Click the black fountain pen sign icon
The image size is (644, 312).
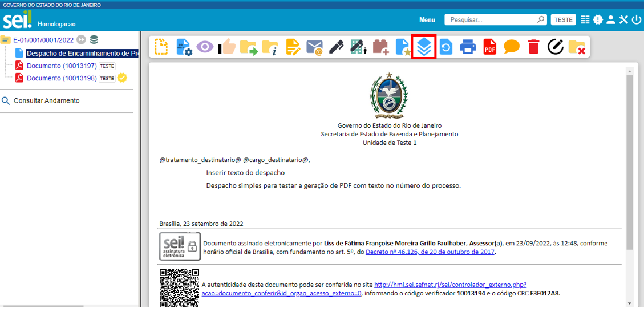click(336, 47)
